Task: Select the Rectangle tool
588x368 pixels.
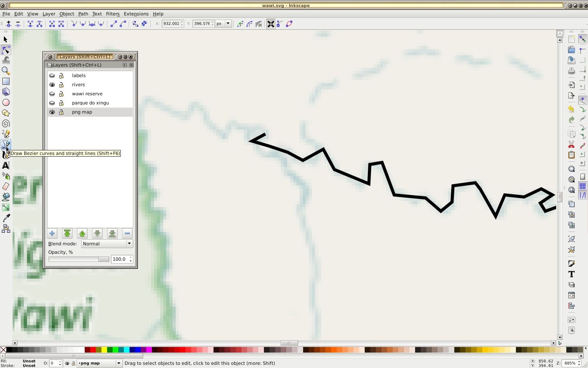Action: click(6, 81)
